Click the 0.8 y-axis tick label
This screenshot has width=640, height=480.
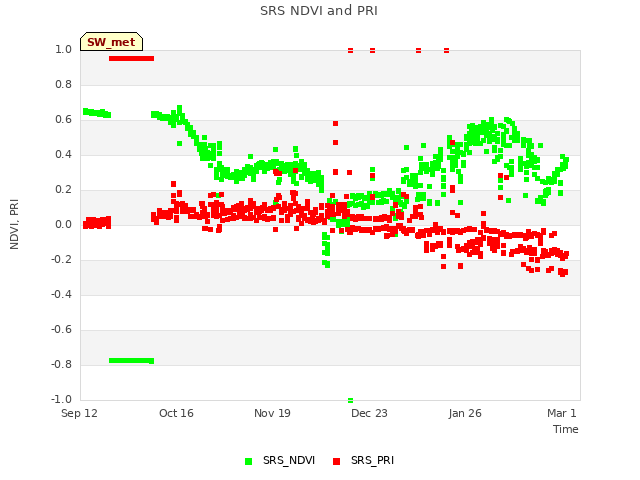coord(63,84)
